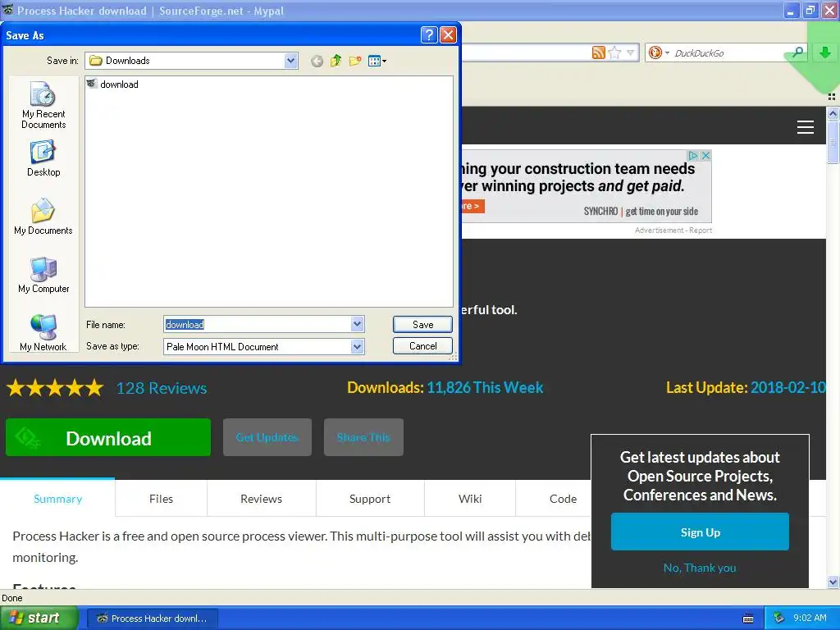Open My Recent Documents in Save As sidebar
840x630 pixels.
[x=43, y=106]
